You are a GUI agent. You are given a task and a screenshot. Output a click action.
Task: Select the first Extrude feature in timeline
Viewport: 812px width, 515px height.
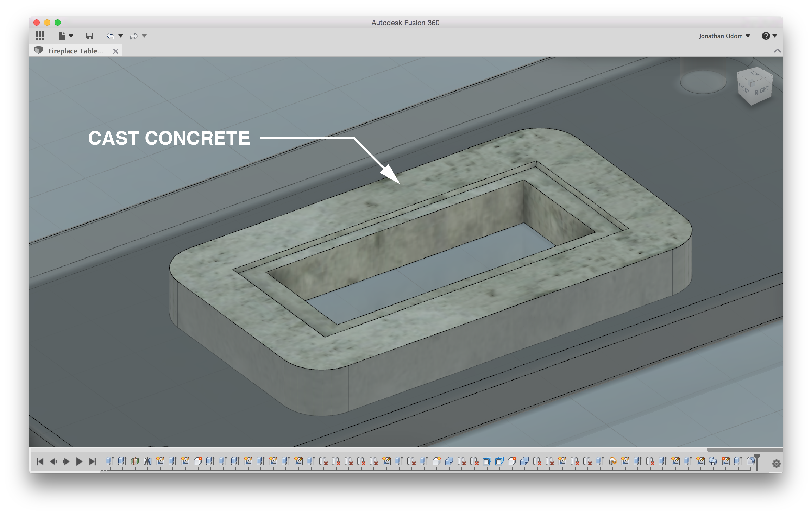coord(109,461)
